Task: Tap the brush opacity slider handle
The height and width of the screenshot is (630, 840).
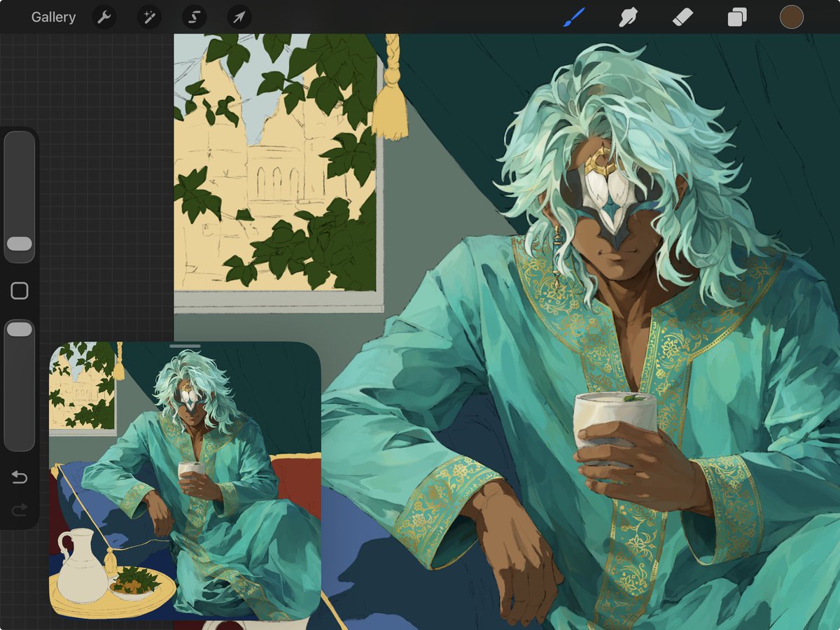Action: click(x=20, y=329)
